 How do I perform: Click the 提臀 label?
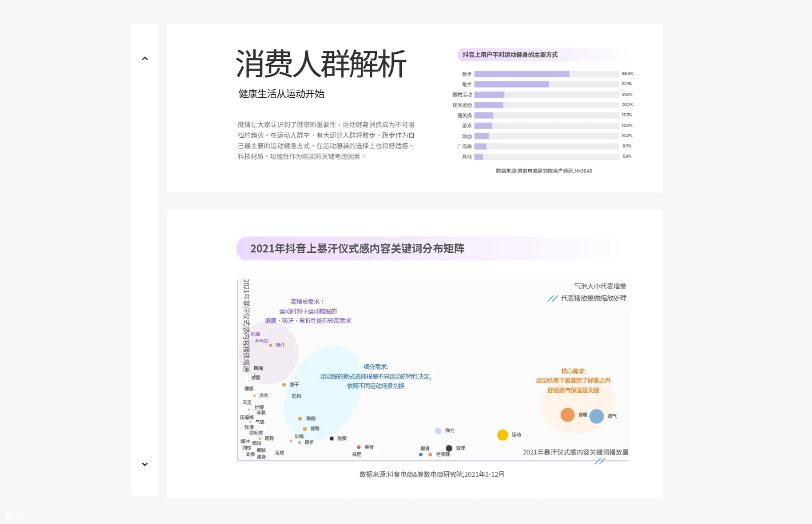tap(315, 428)
